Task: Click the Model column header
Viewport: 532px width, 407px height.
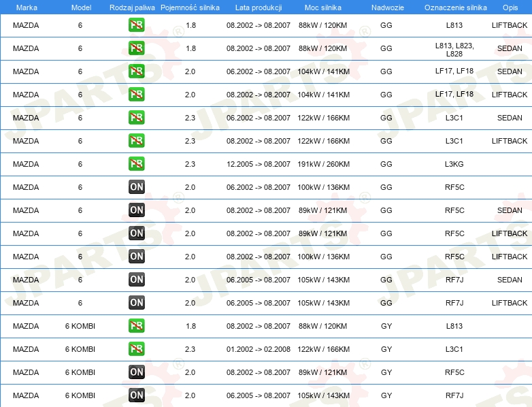Action: [81, 7]
